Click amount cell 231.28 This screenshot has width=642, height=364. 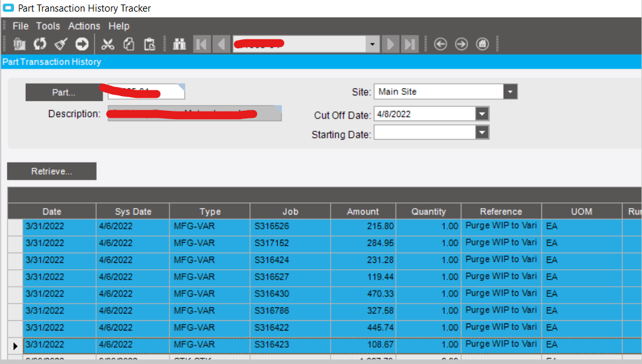click(x=363, y=260)
